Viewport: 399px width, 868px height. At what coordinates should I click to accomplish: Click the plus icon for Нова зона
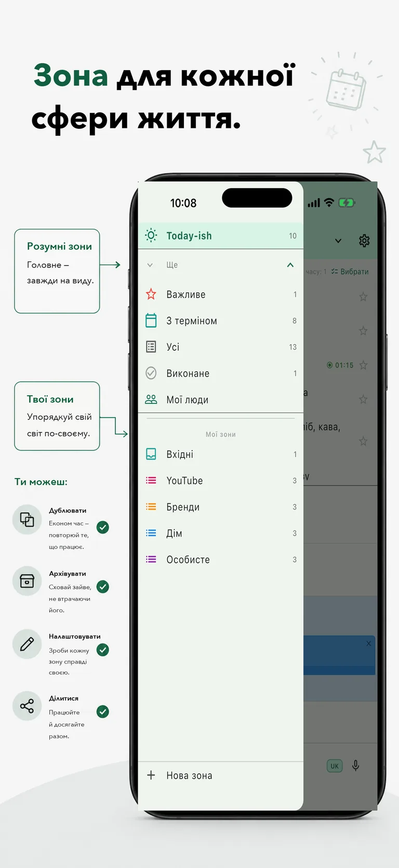pos(151,775)
